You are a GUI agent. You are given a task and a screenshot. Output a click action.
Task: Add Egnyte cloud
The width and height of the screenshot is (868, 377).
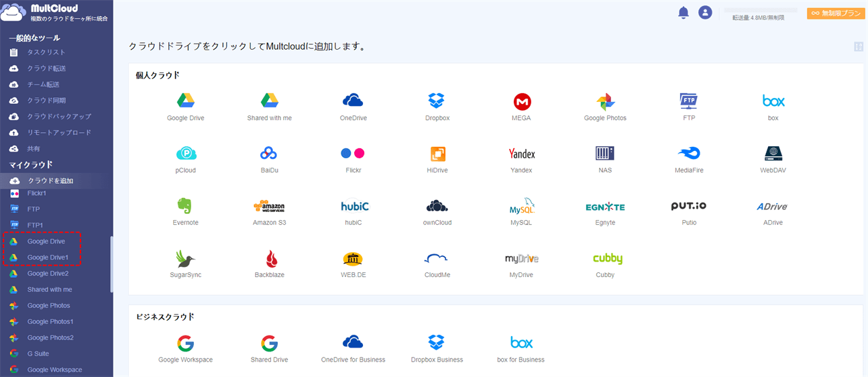coord(605,212)
